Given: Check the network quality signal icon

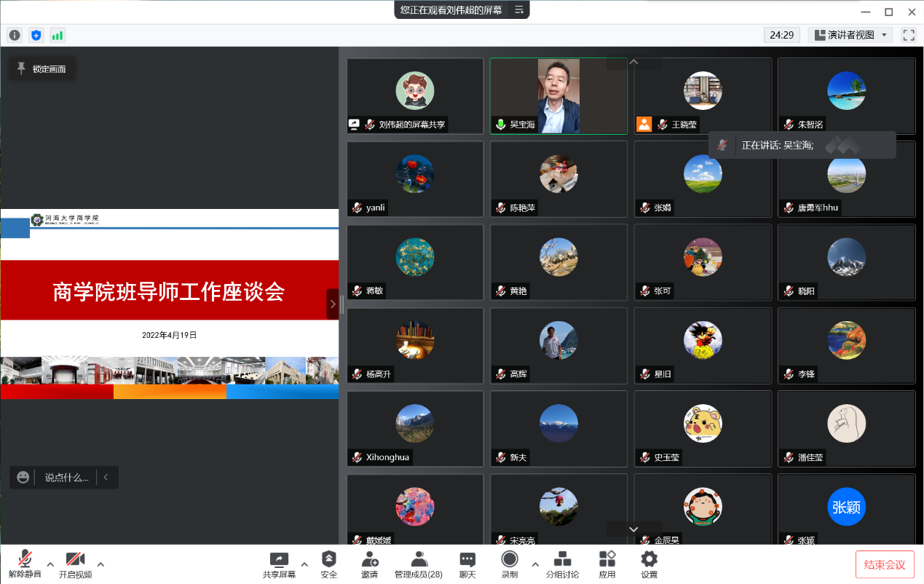Looking at the screenshot, I should coord(58,34).
